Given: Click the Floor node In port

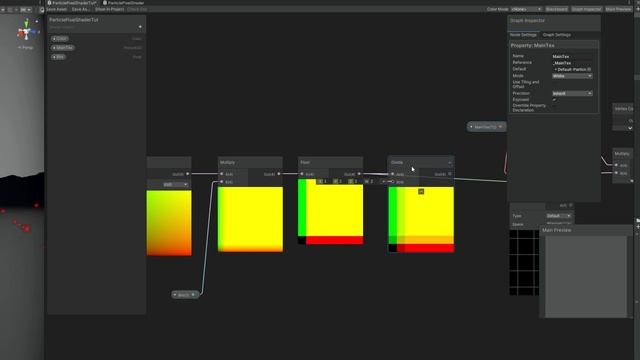Looking at the screenshot, I should click(302, 174).
